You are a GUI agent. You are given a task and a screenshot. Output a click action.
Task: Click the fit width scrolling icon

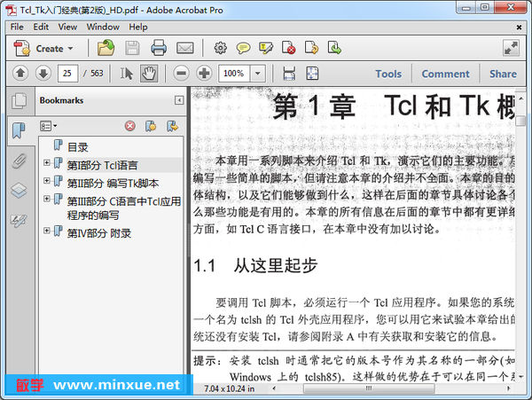click(289, 74)
